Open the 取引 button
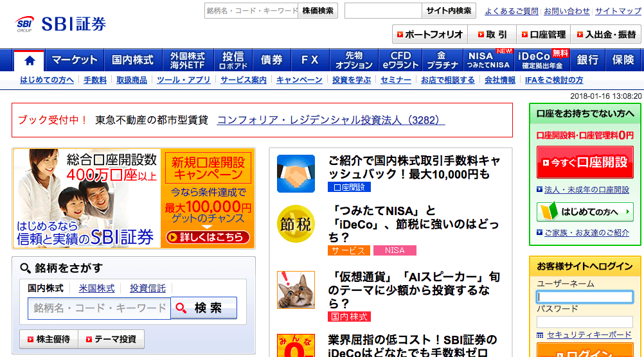The image size is (644, 357). (x=492, y=35)
